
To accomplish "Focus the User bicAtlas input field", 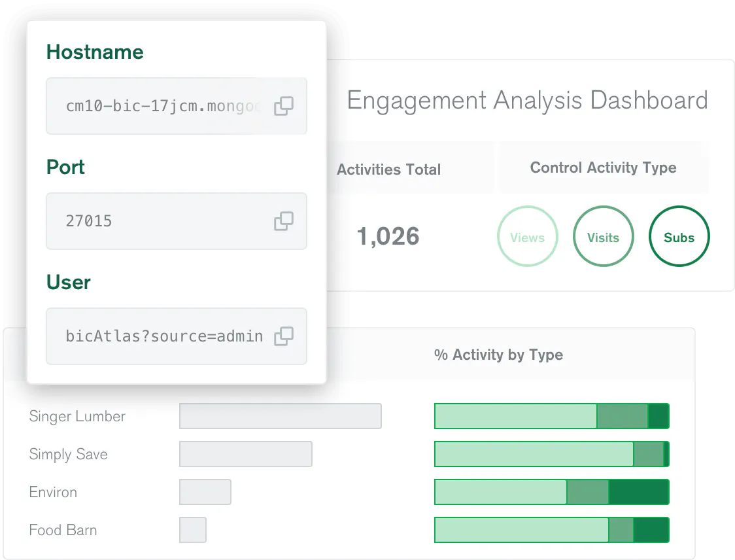I will (163, 336).
